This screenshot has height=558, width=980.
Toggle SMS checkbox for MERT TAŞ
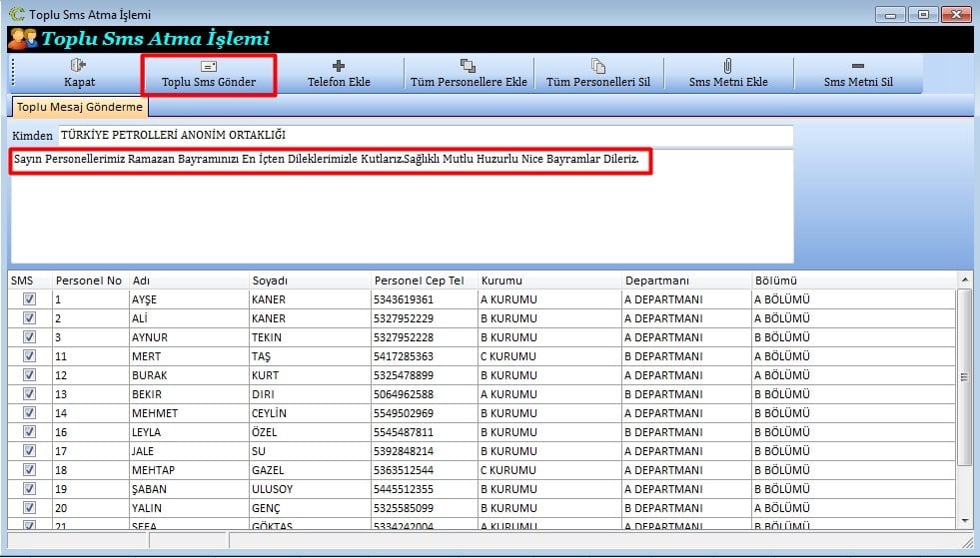point(29,356)
